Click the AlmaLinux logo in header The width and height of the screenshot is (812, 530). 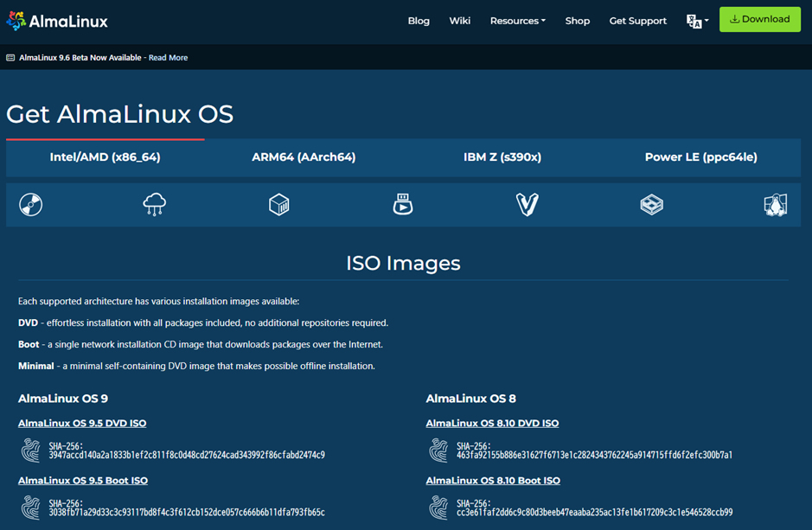(57, 21)
